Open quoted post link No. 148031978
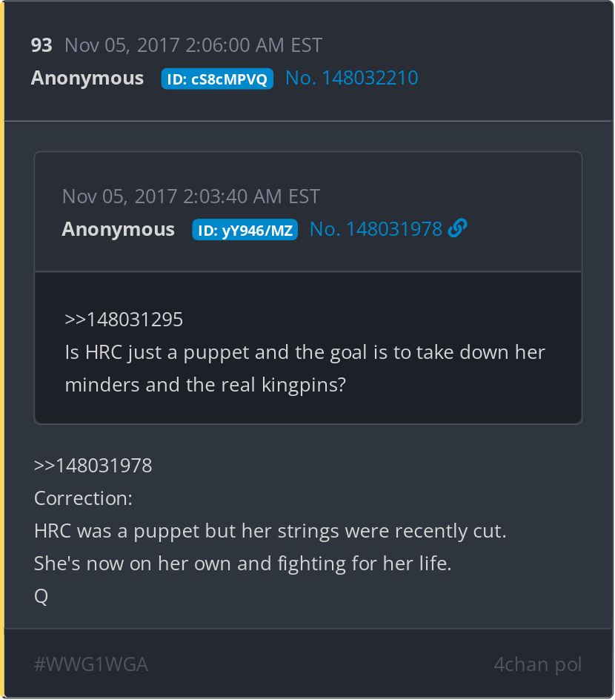The height and width of the screenshot is (700, 615). (x=376, y=229)
